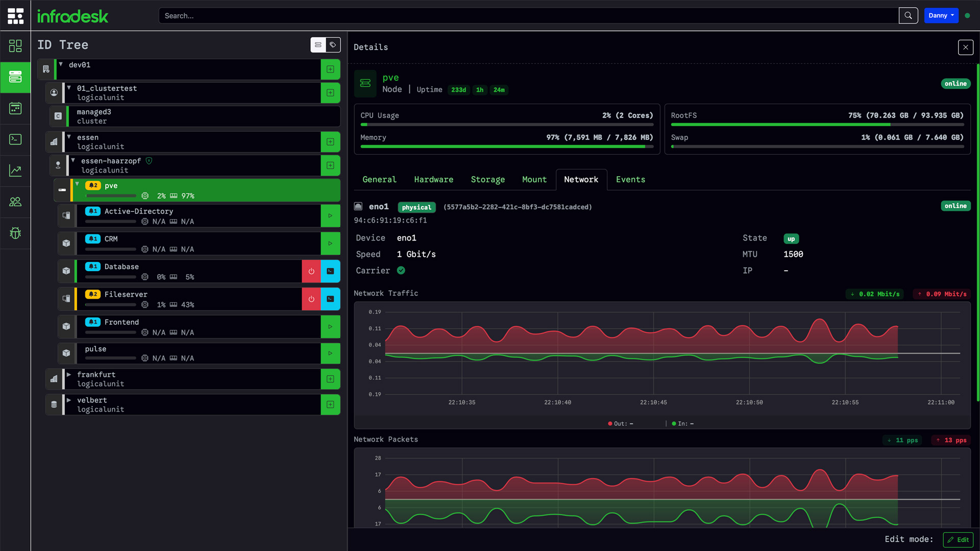Start the pulse VM with play button
This screenshot has width=980, height=551.
pyautogui.click(x=330, y=353)
